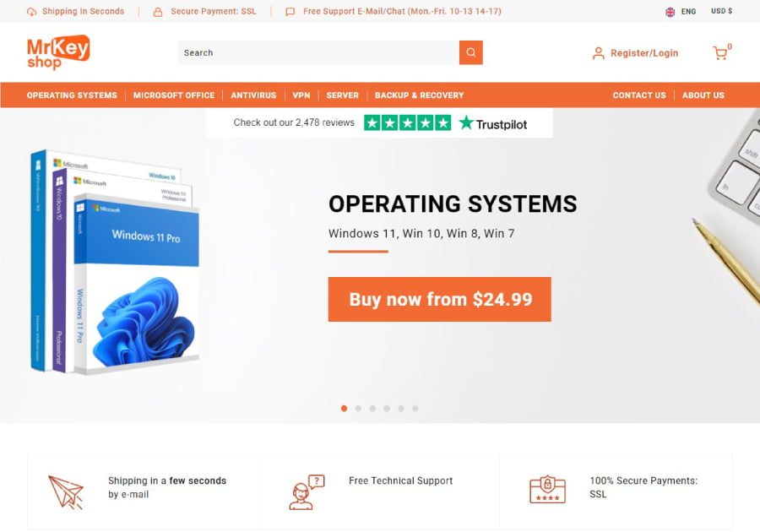Click the technical support agent icon
Screen dimensions: 760x532
pos(307,492)
